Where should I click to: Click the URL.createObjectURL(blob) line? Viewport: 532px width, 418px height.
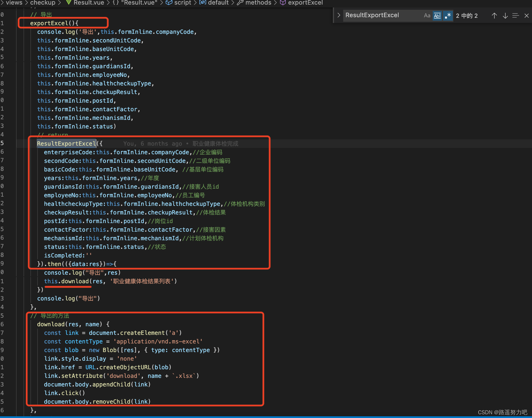coord(108,367)
